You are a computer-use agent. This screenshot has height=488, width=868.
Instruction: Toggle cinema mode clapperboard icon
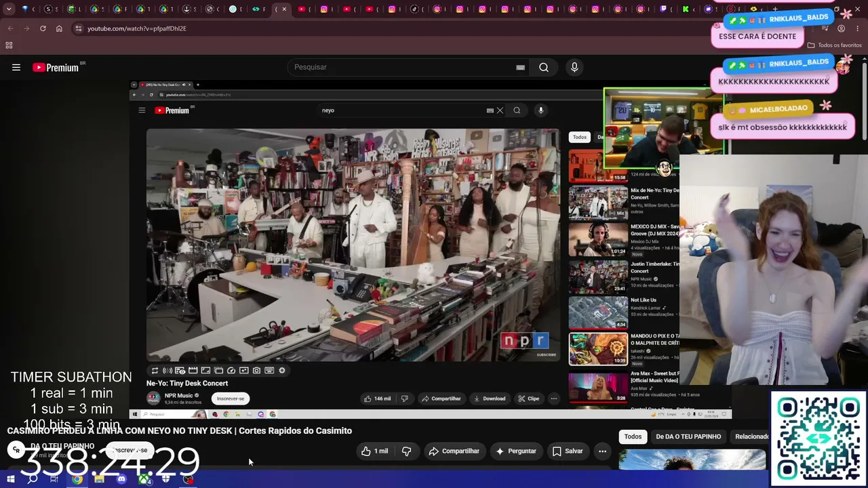click(193, 371)
